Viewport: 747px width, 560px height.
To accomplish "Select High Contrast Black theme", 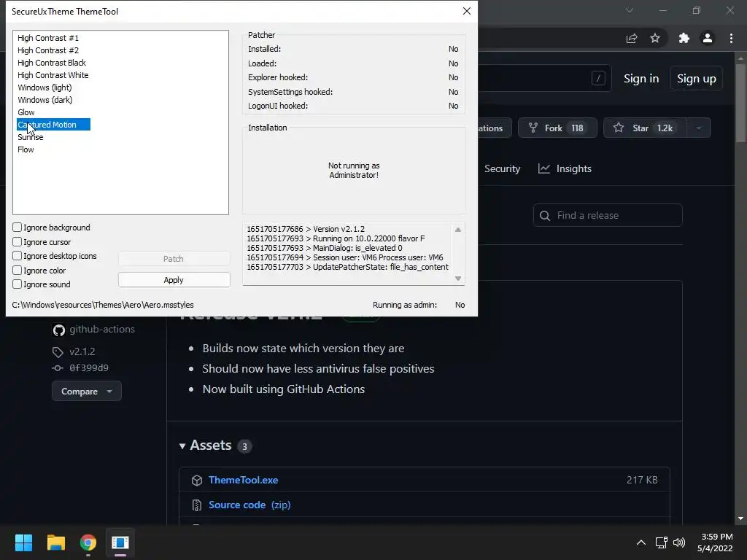I will coord(52,63).
